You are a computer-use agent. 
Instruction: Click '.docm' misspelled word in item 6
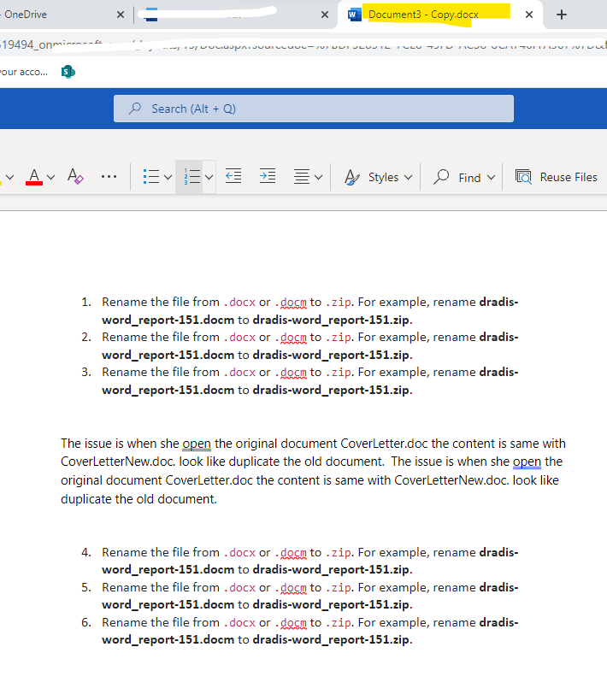coord(291,623)
